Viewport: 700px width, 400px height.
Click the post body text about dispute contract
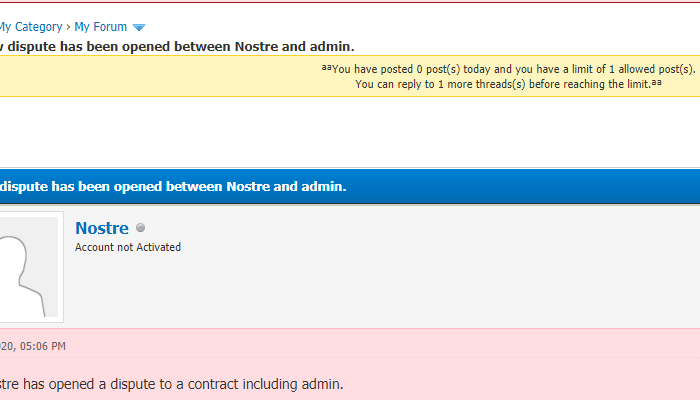pyautogui.click(x=170, y=383)
